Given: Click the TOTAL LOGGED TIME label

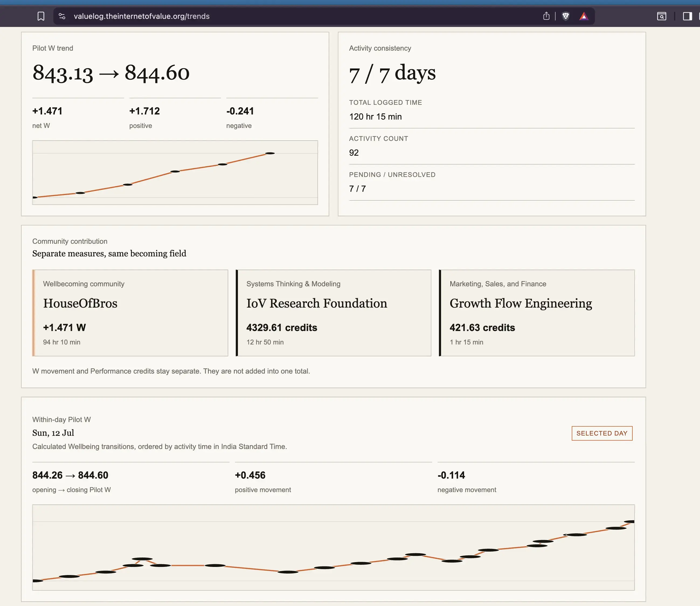Looking at the screenshot, I should (x=385, y=102).
